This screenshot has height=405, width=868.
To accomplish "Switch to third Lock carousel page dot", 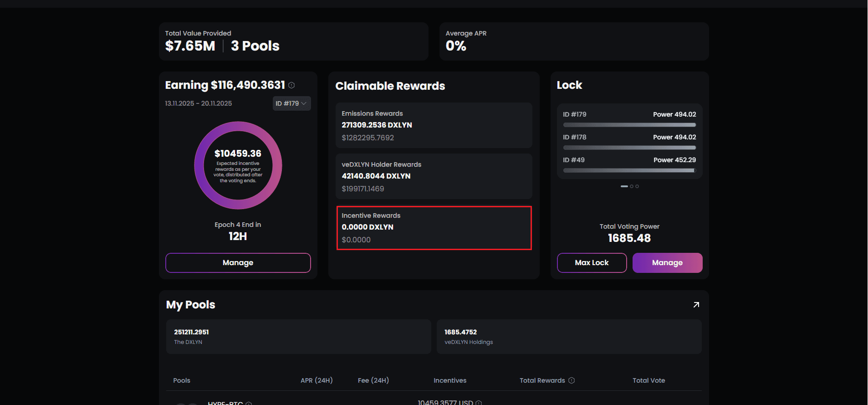I will 637,186.
